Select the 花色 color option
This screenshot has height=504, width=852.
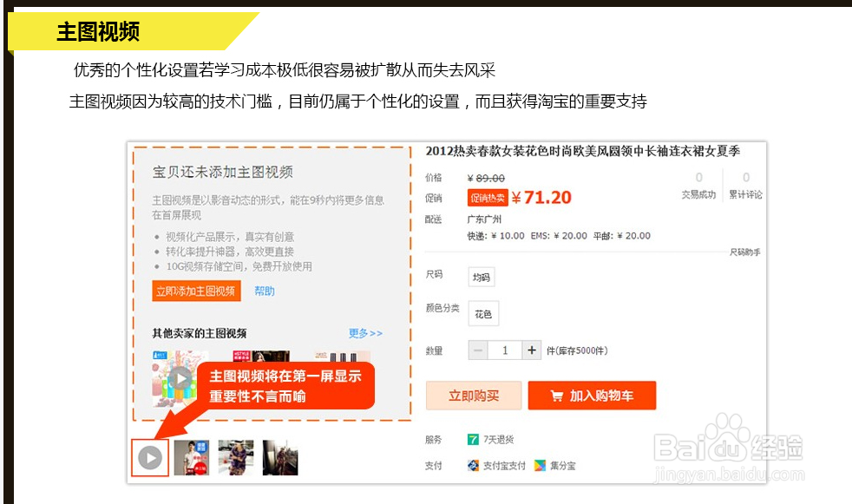pos(483,313)
